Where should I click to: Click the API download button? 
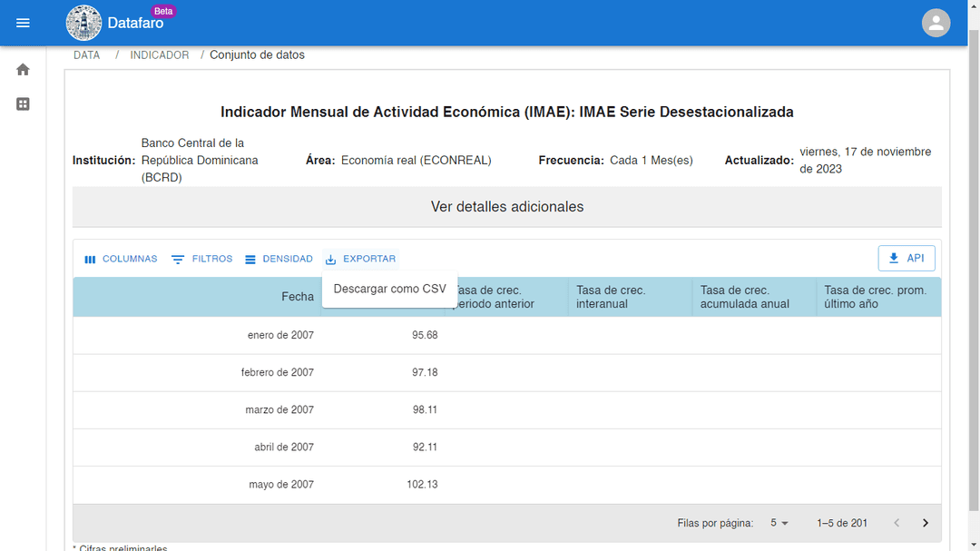[906, 259]
